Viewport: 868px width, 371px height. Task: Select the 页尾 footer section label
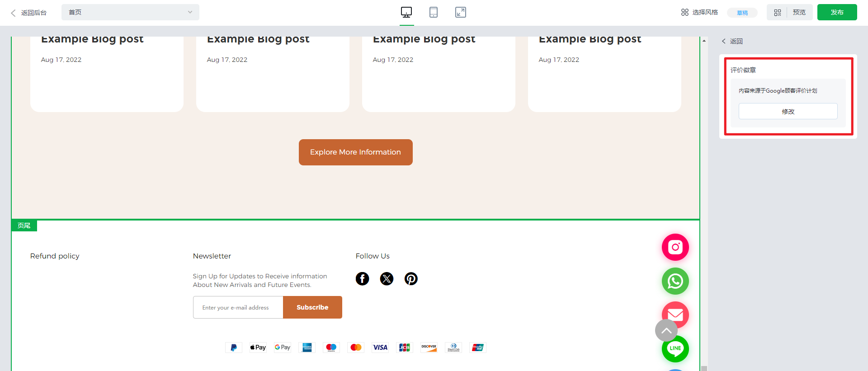coord(24,225)
